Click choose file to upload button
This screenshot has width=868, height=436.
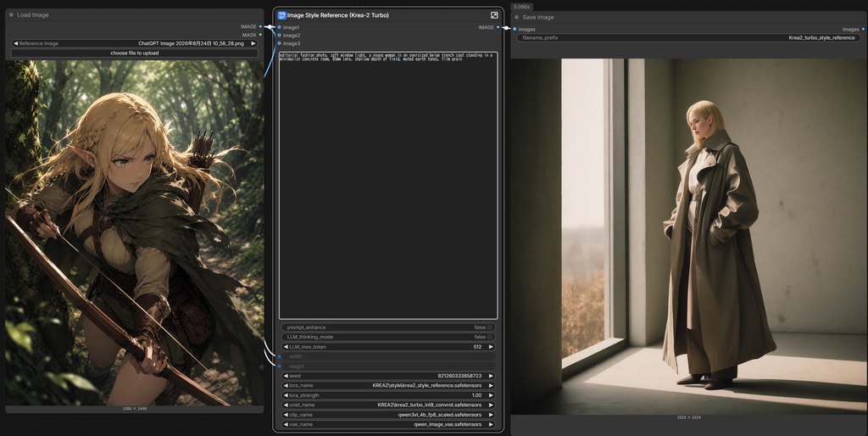tap(135, 53)
